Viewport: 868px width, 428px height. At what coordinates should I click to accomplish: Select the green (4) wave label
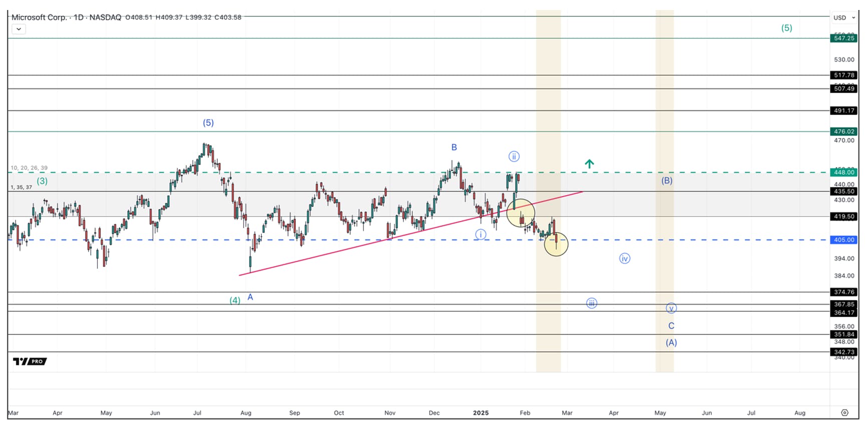point(235,300)
